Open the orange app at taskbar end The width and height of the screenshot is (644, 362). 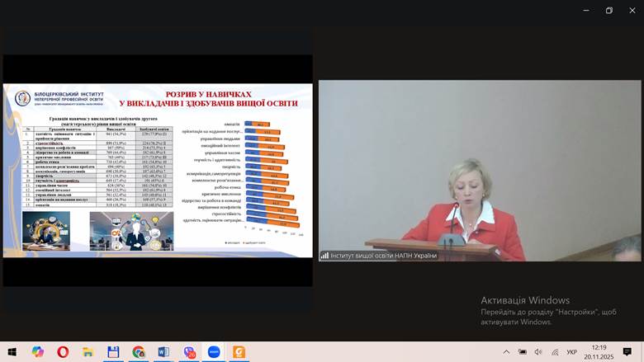coord(239,352)
